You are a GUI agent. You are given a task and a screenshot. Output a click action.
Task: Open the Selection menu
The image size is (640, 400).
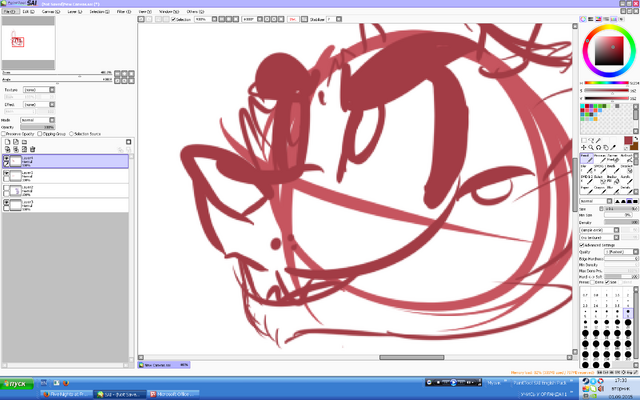pyautogui.click(x=100, y=11)
